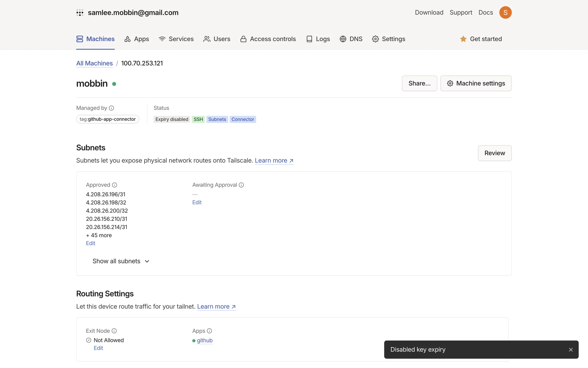This screenshot has width=588, height=368.
Task: Open the orange S user avatar
Action: [x=505, y=13]
